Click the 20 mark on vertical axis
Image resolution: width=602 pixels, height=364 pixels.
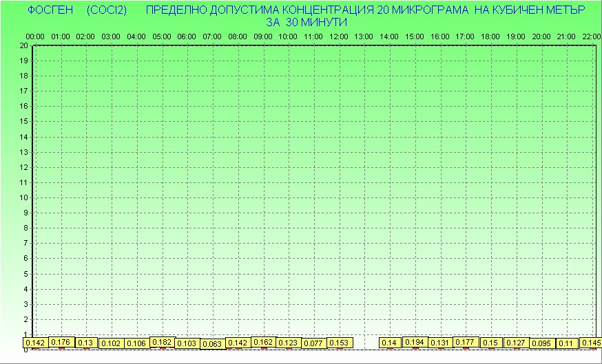[23, 45]
